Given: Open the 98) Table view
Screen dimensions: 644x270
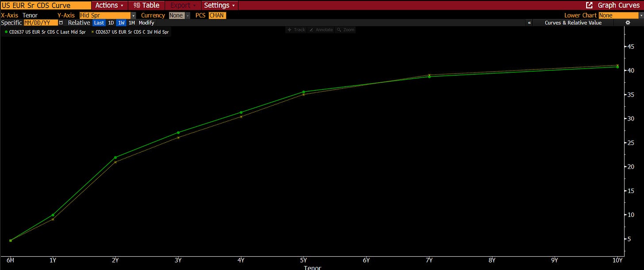Looking at the screenshot, I should click(146, 5).
